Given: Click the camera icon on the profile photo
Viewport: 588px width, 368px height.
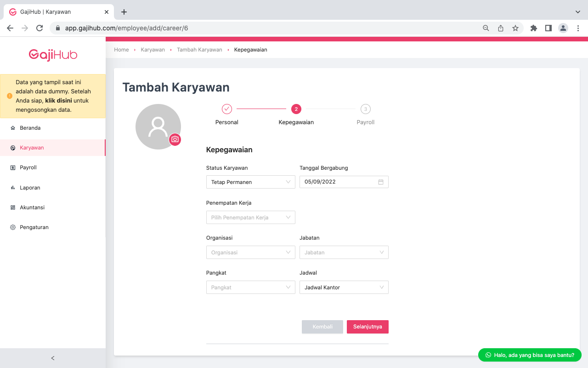Looking at the screenshot, I should point(175,139).
